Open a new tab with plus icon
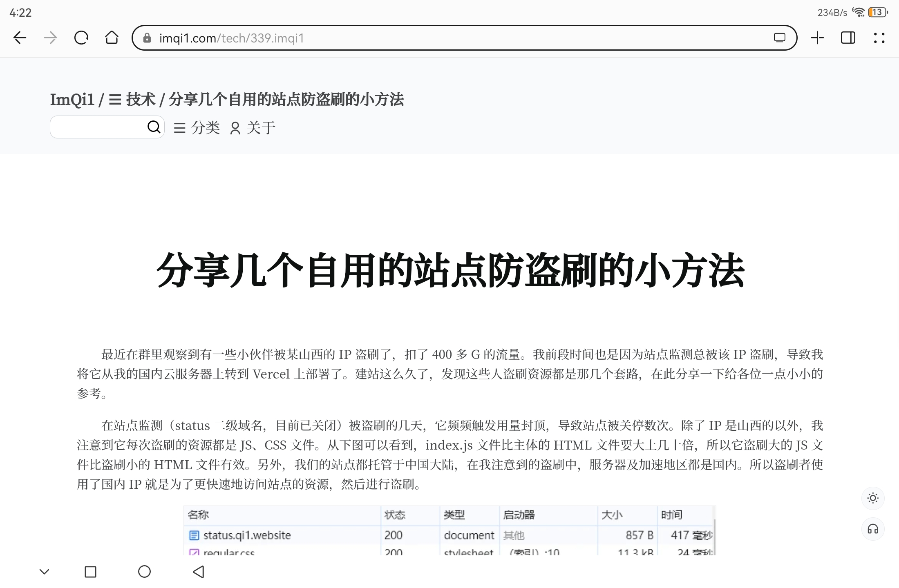899x588 pixels. [x=817, y=38]
